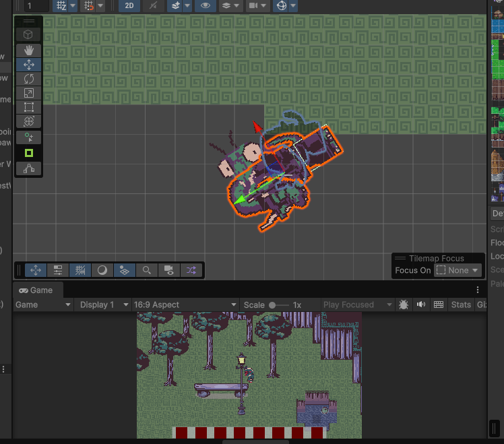Click the camera with eye icon

[168, 270]
